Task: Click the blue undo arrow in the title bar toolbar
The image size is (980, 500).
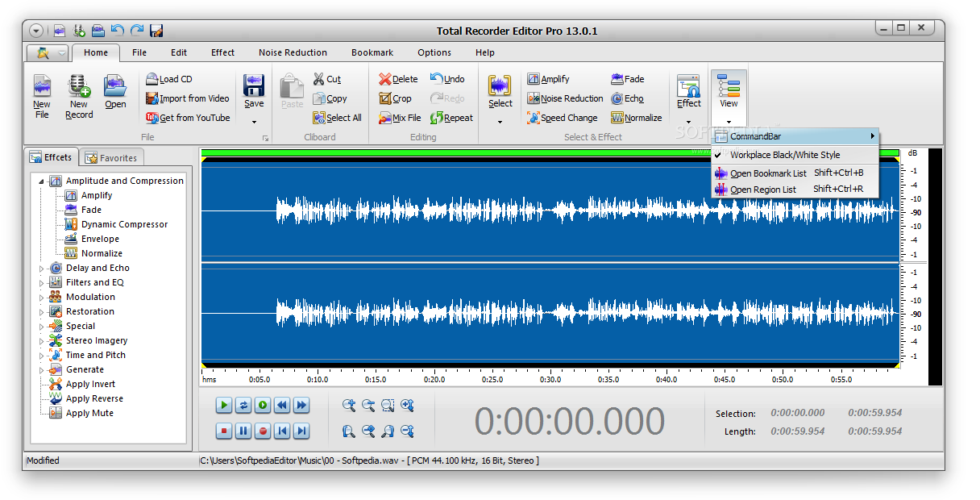Action: [118, 31]
